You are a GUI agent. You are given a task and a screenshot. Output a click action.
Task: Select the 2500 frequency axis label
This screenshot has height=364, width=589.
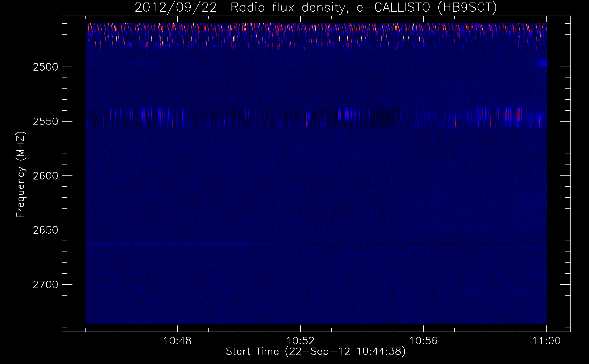(x=46, y=67)
